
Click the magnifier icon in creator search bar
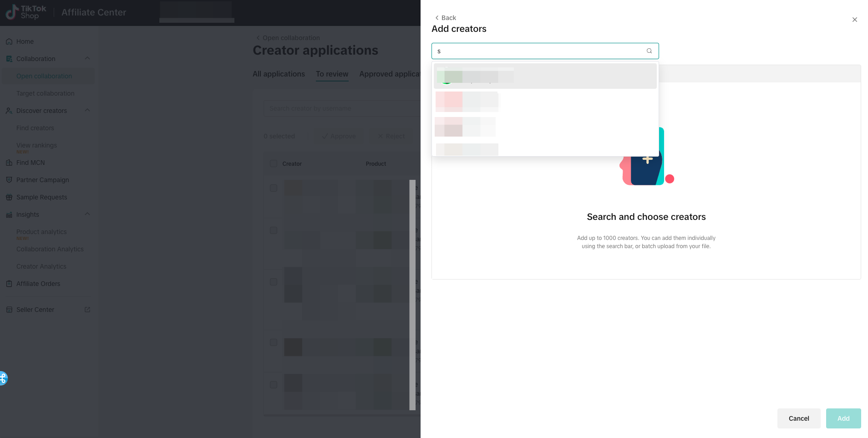649,51
